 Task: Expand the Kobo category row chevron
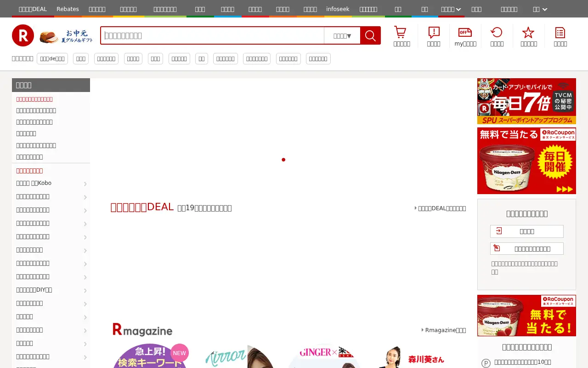[85, 184]
